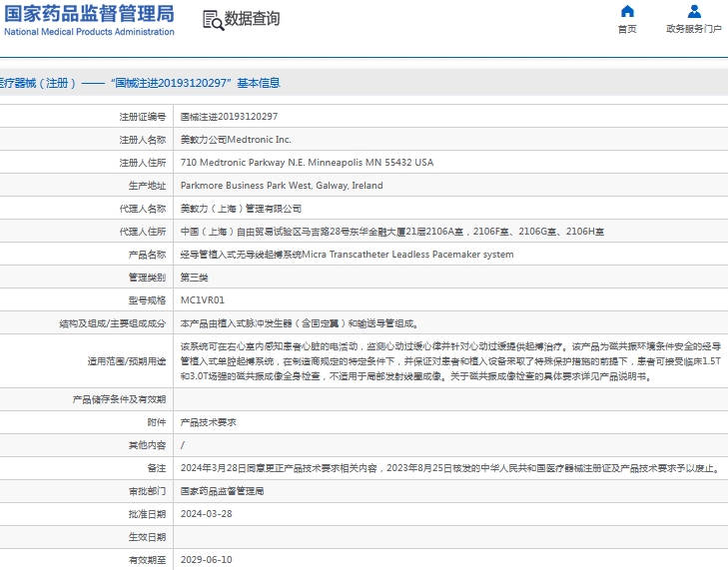This screenshot has height=570, width=728.
Task: Click the 注册人住所 row label
Action: (143, 163)
